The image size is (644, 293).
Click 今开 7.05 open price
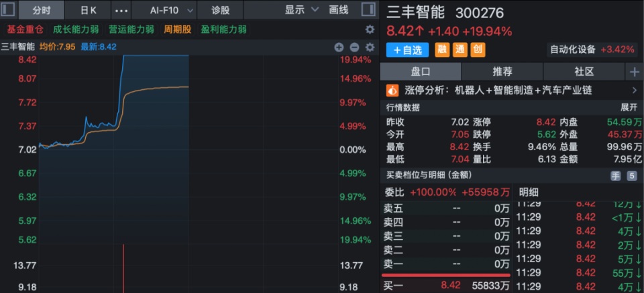click(460, 134)
